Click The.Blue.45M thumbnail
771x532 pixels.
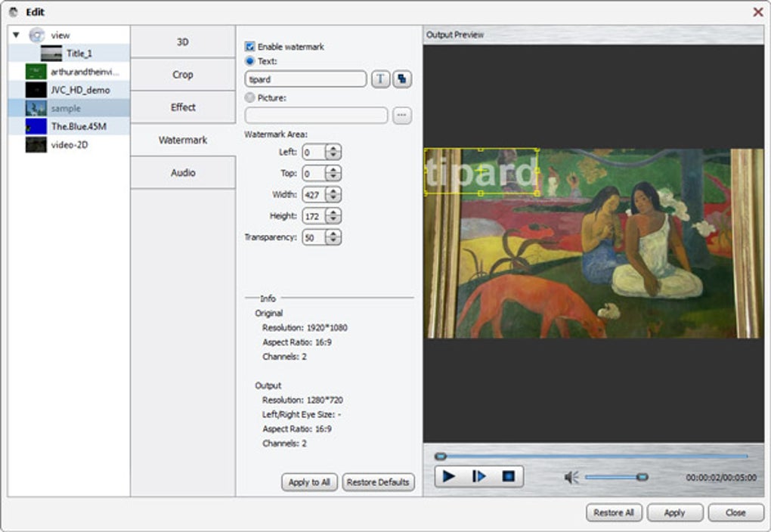tap(36, 126)
